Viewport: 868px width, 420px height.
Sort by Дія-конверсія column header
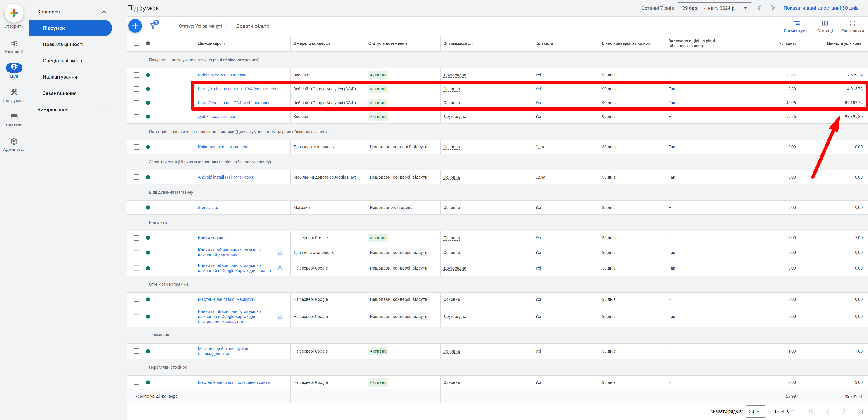(x=211, y=43)
